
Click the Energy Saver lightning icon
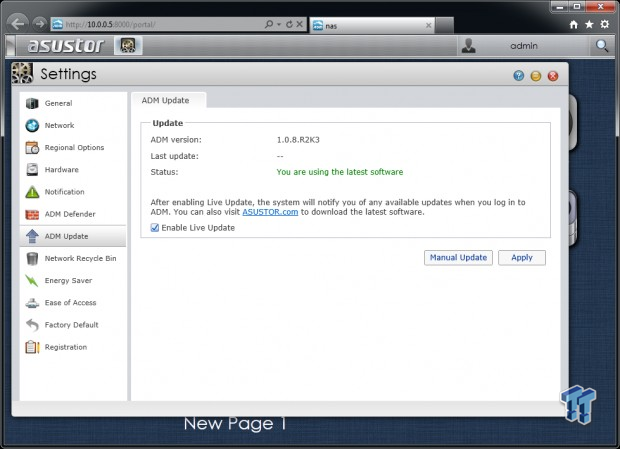pyautogui.click(x=32, y=281)
